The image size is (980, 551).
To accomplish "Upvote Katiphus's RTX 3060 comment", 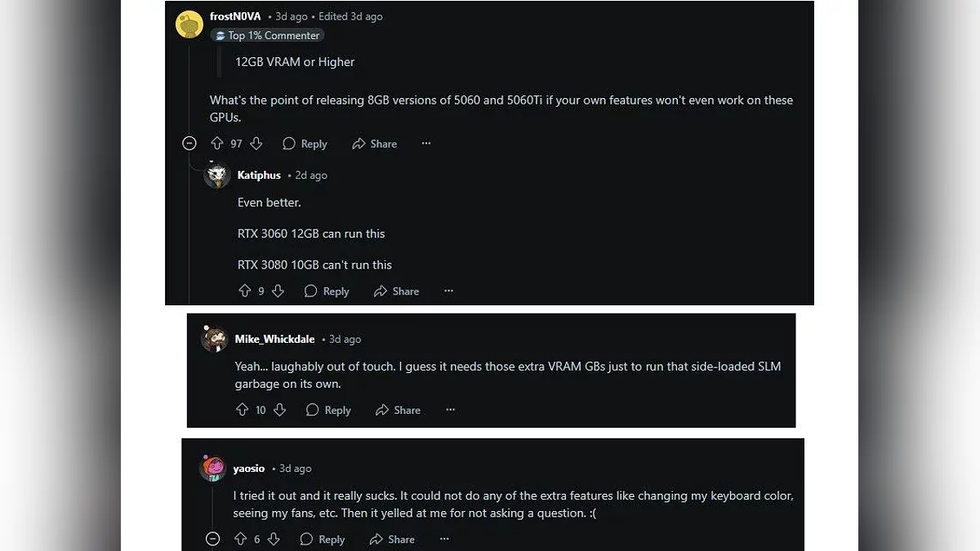I will (244, 291).
